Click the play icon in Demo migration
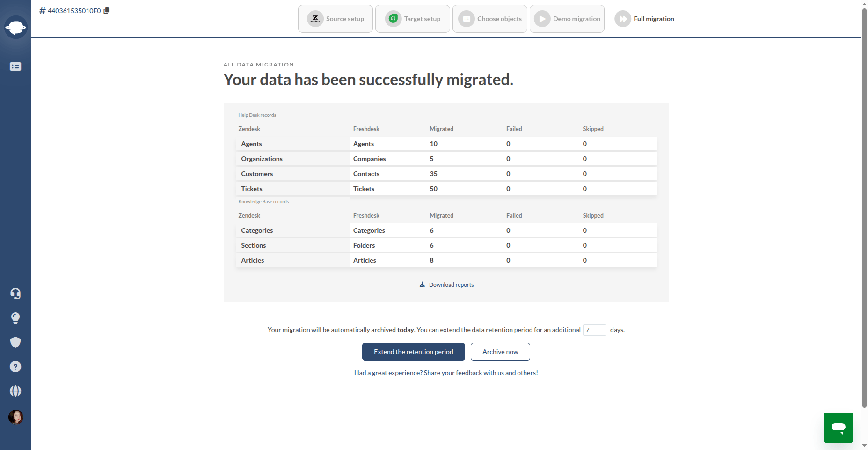The height and width of the screenshot is (450, 868). (x=542, y=19)
